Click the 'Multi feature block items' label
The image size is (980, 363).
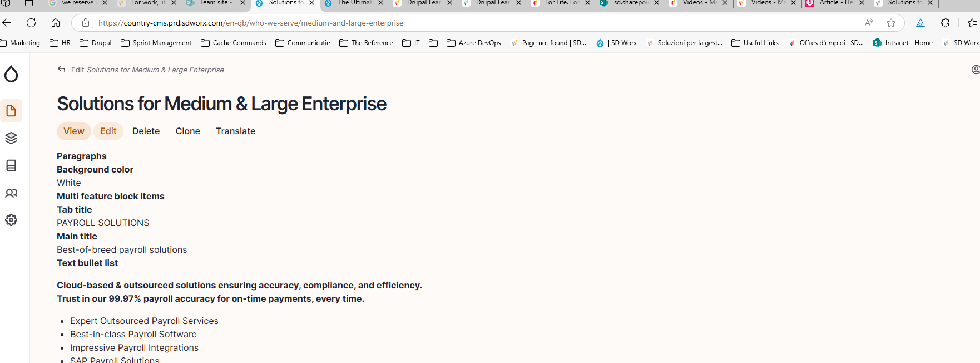[x=111, y=196]
